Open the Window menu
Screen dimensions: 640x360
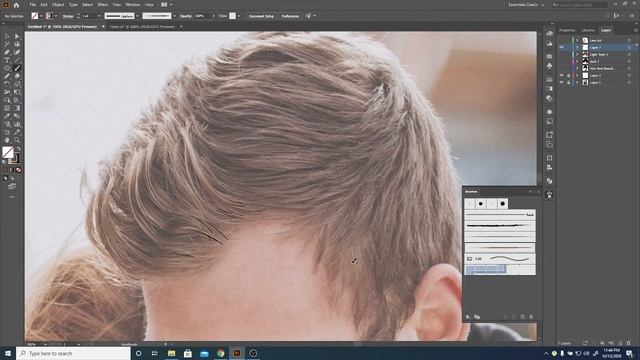132,5
